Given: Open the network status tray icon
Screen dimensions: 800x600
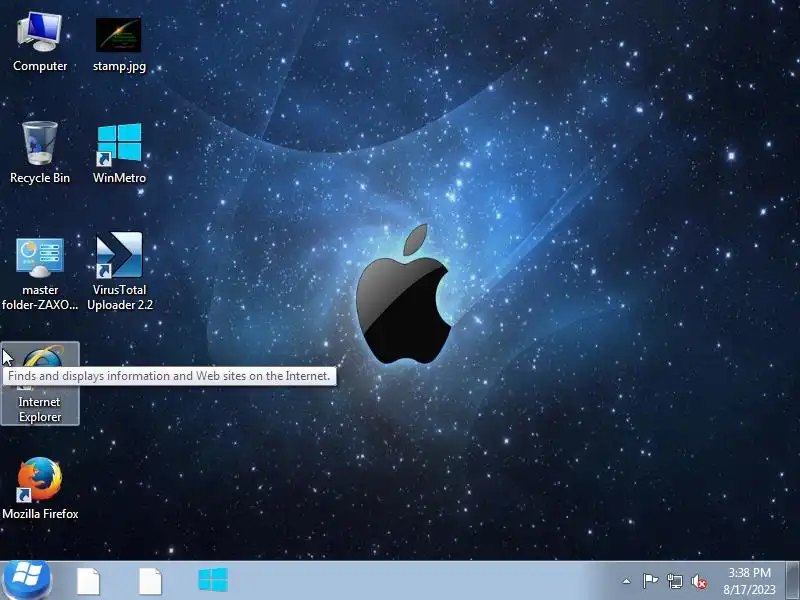Looking at the screenshot, I should [674, 581].
